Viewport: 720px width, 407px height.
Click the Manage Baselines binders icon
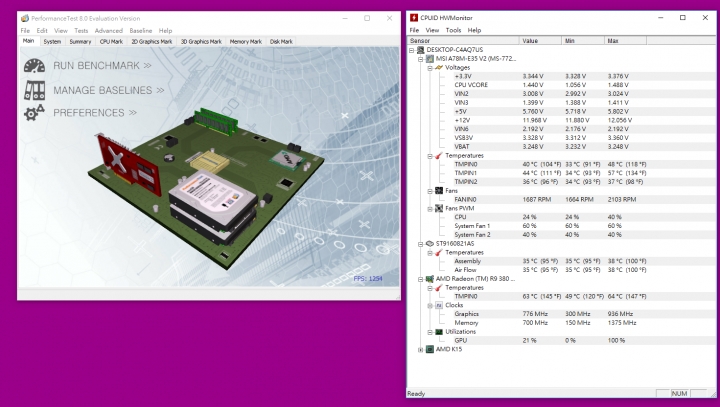click(34, 90)
